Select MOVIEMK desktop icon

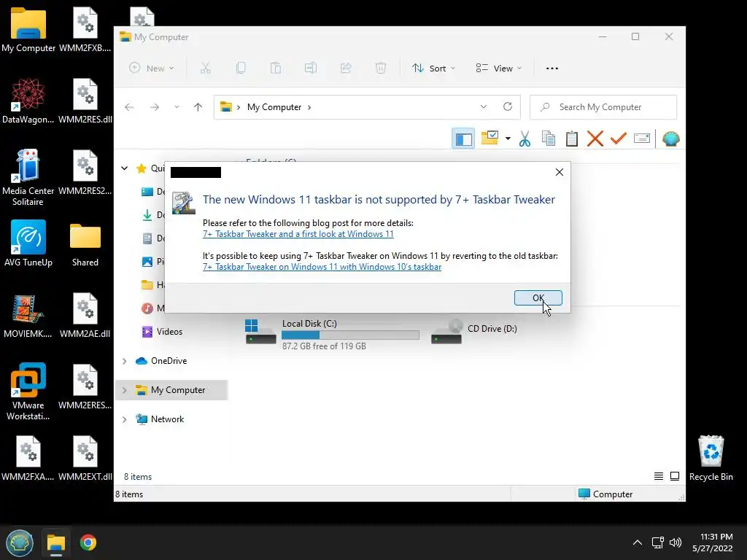pyautogui.click(x=28, y=315)
